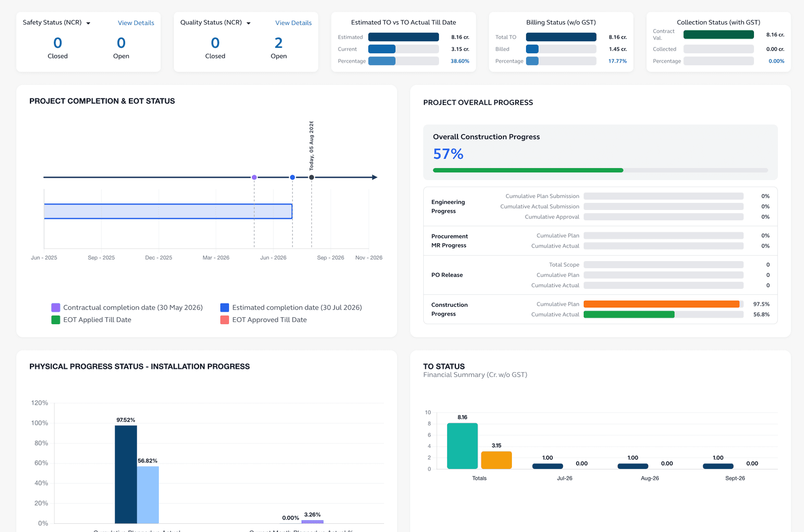804x532 pixels.
Task: Click the Overall Construction Progress green bar
Action: (x=528, y=170)
